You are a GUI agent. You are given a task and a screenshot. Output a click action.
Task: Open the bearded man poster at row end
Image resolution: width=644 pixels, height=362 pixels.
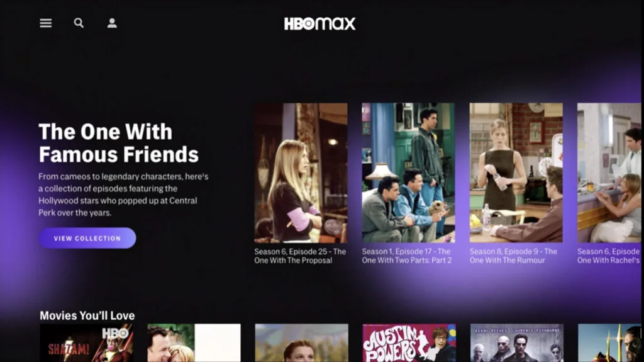610,343
